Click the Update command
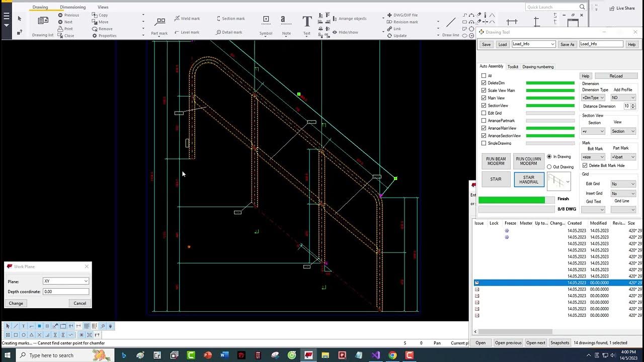The image size is (644, 362). tap(397, 36)
